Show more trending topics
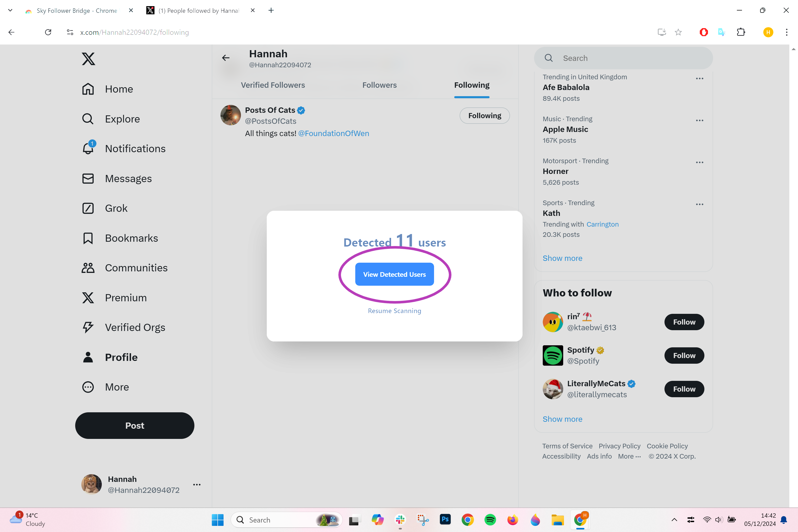 [x=562, y=258]
